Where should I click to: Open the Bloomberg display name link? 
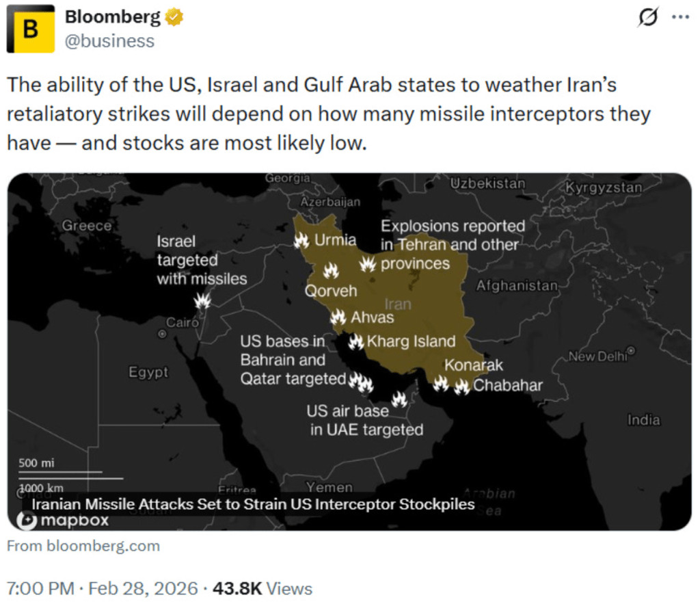[x=113, y=17]
